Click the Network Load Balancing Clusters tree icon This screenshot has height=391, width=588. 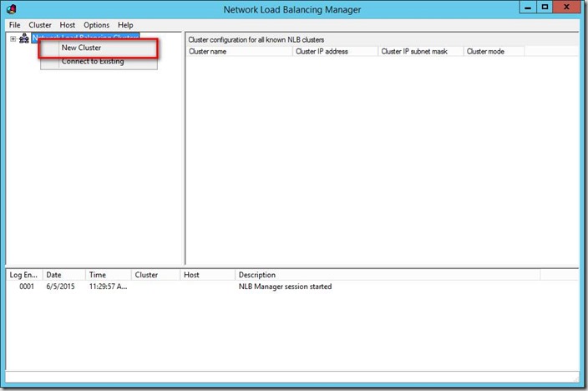pos(23,38)
